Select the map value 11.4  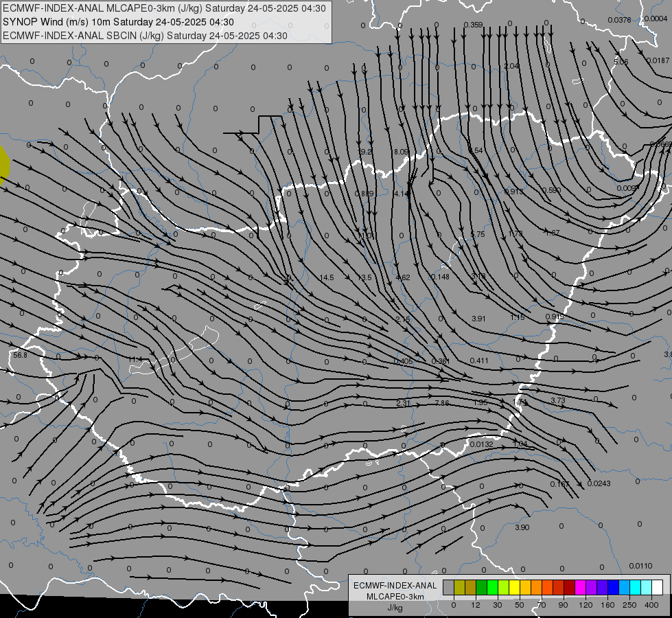[x=135, y=359]
